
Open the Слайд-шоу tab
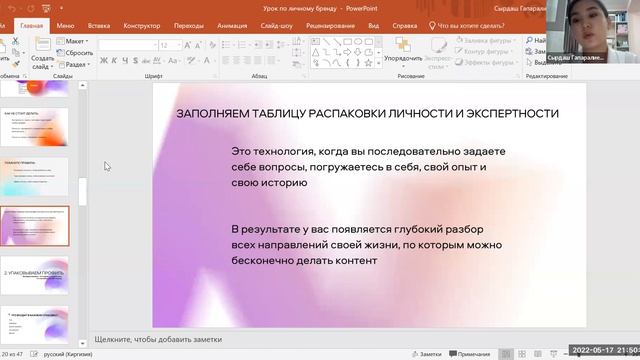(x=277, y=26)
